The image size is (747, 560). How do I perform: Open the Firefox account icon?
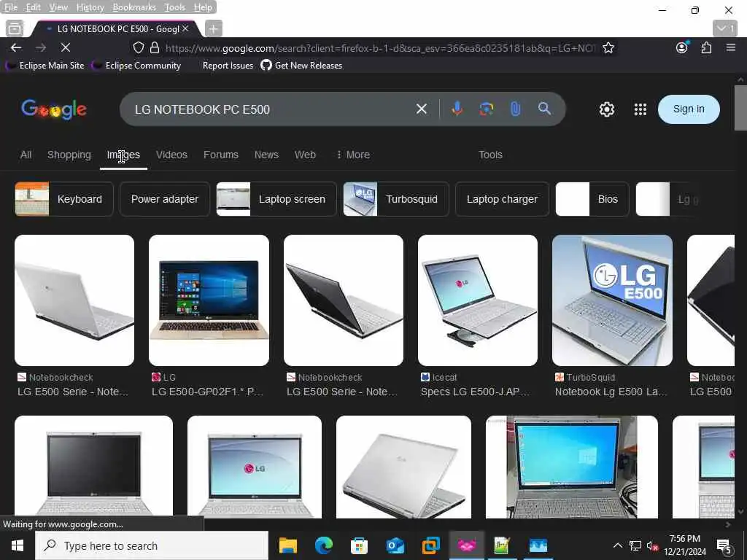(x=682, y=47)
